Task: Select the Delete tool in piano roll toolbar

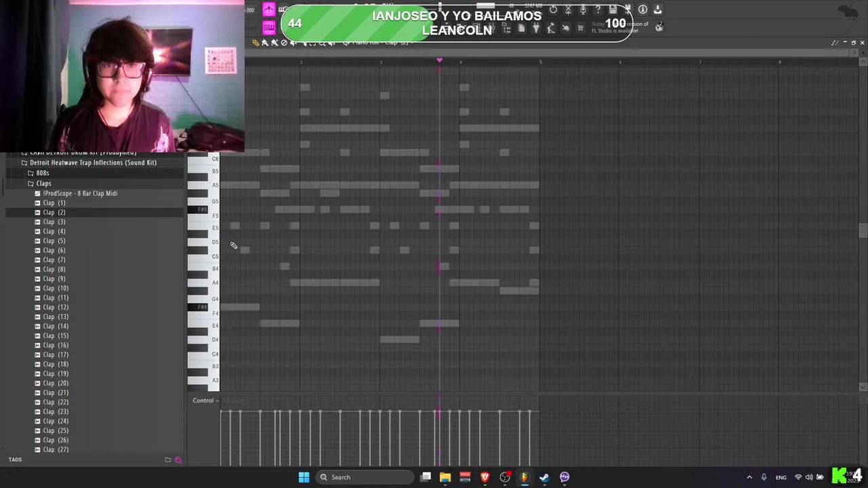Action: (284, 43)
